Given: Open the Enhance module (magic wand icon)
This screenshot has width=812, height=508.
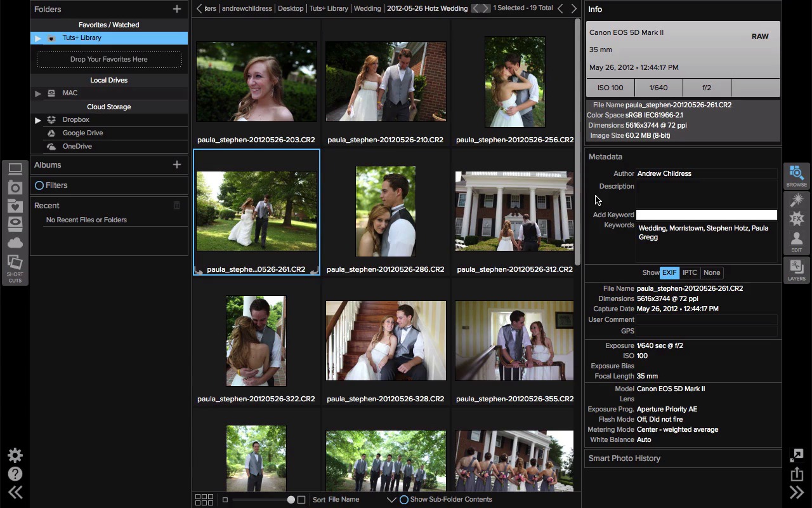Looking at the screenshot, I should [x=797, y=201].
